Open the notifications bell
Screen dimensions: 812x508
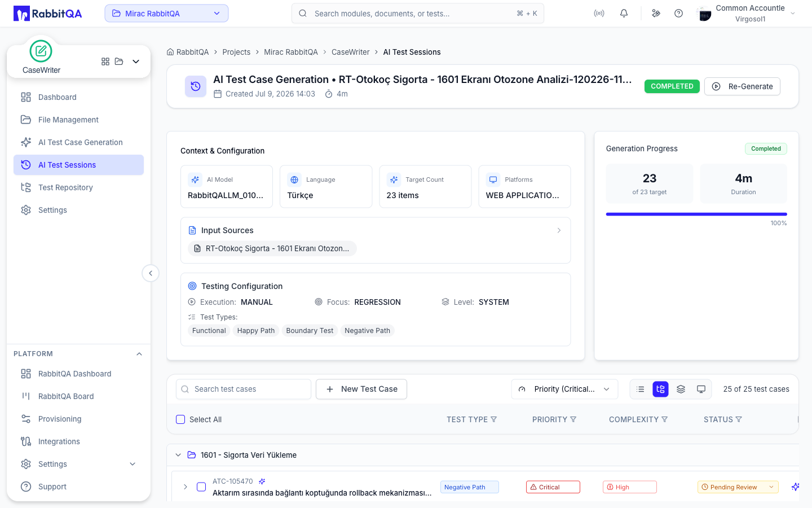(x=624, y=14)
